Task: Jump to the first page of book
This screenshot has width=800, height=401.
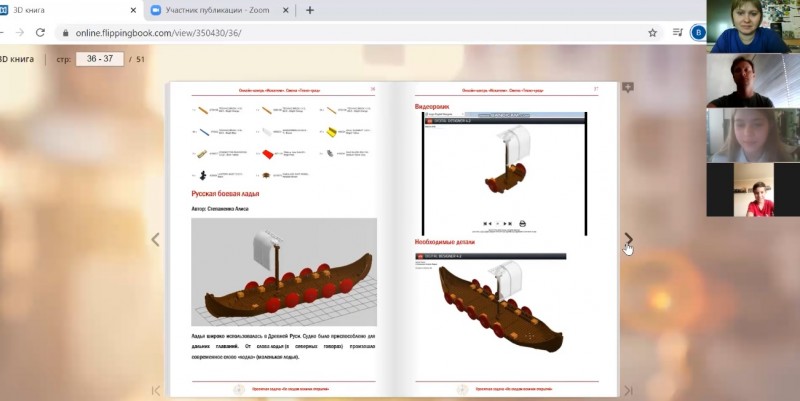Action: point(155,390)
